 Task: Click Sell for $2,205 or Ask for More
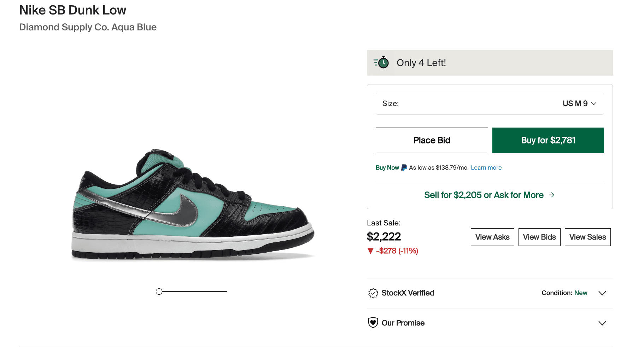(484, 195)
